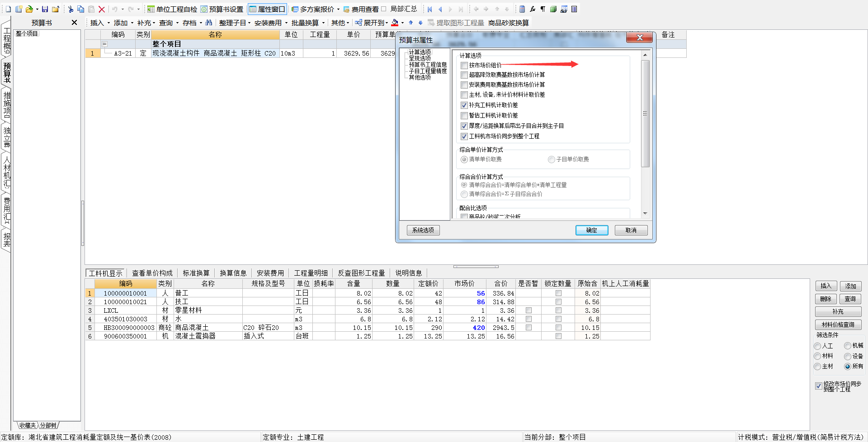
Task: Click the paint bucket color icon
Action: click(x=395, y=23)
